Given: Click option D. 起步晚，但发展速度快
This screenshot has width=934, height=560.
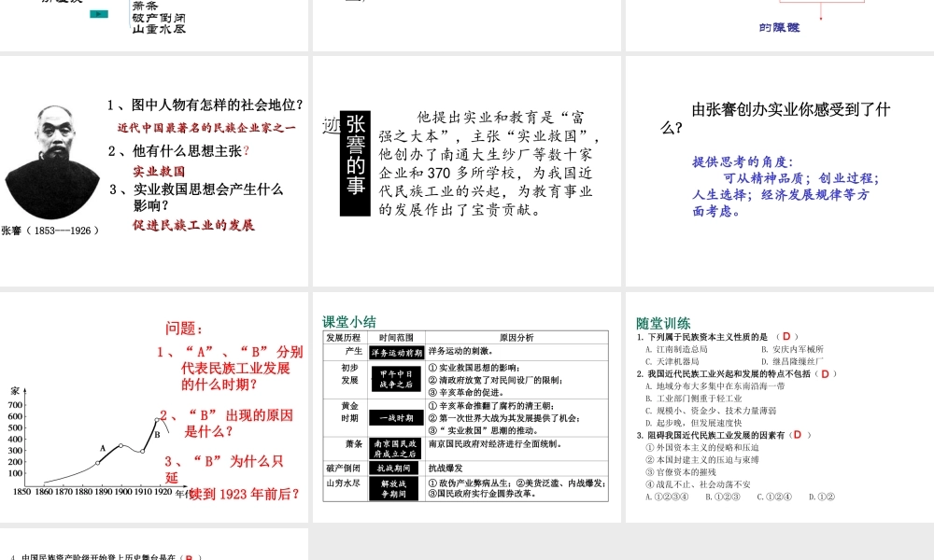Looking at the screenshot, I should click(694, 423).
